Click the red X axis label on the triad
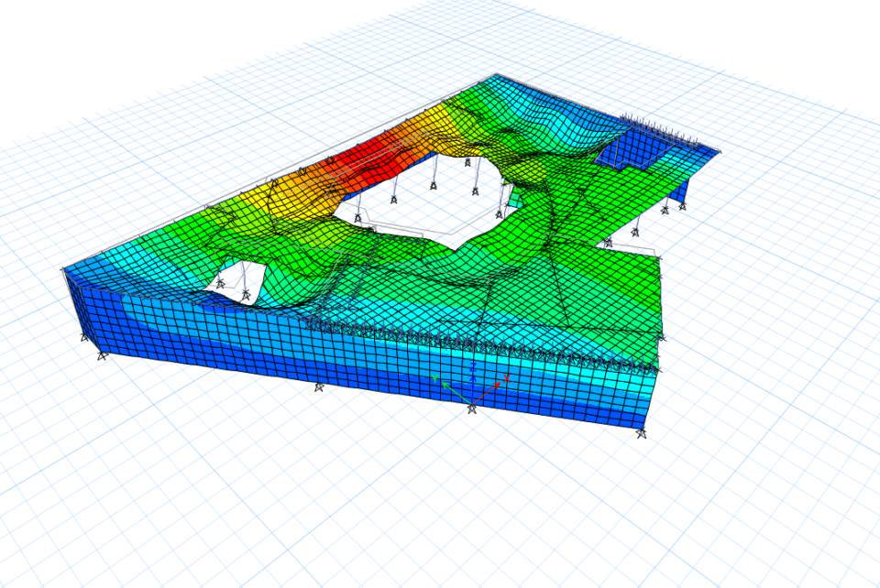The image size is (880, 588). coord(505,378)
